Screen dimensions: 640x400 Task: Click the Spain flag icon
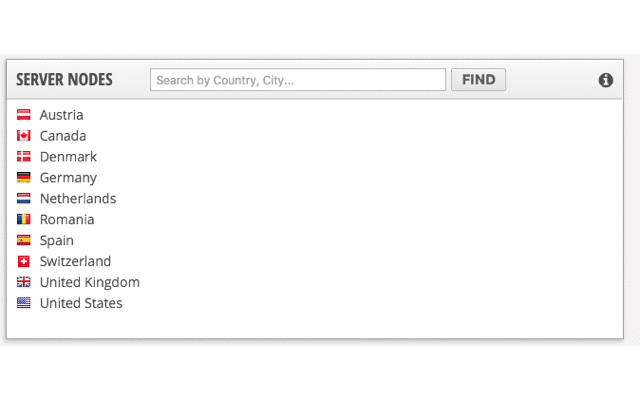pos(24,241)
